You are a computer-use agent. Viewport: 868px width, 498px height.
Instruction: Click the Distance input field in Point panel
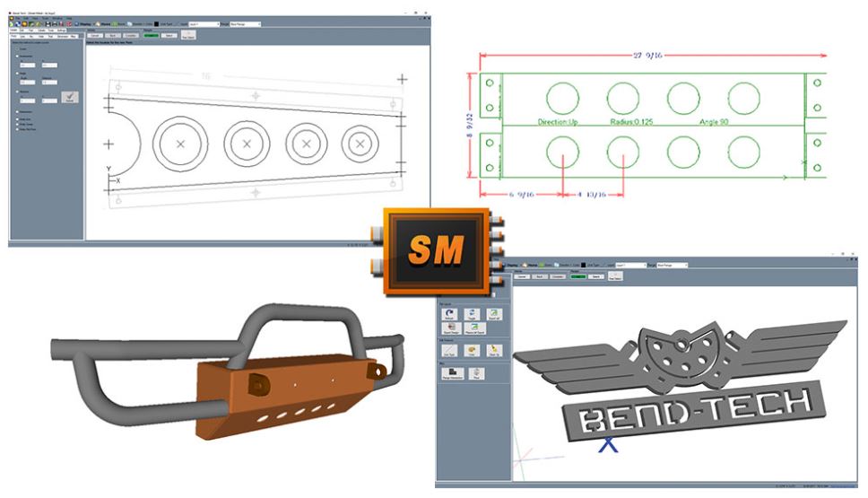pos(50,82)
